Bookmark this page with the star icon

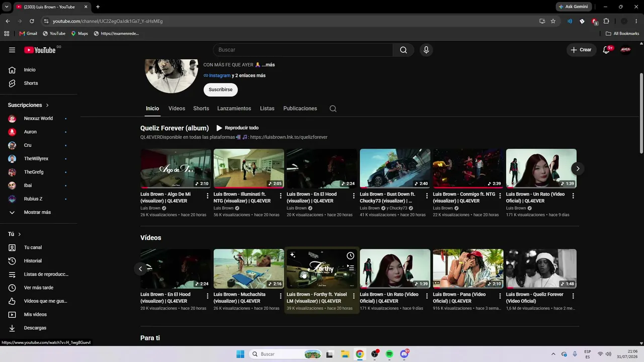(553, 21)
